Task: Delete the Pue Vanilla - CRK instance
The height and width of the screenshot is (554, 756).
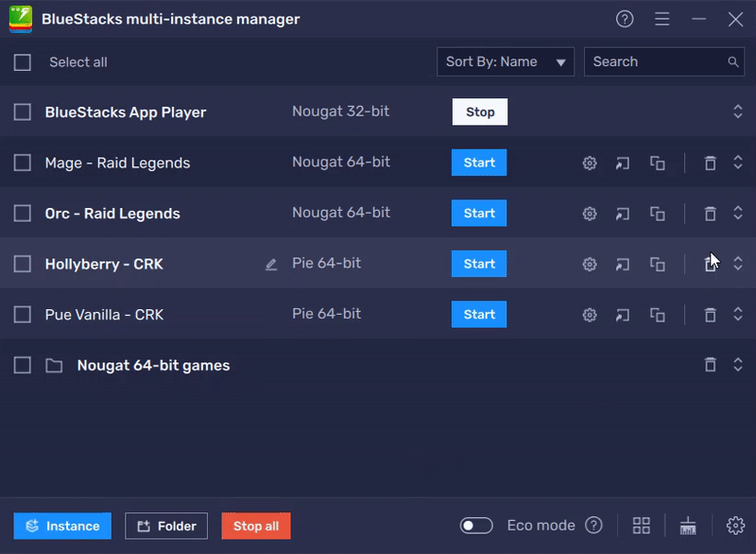Action: [710, 315]
